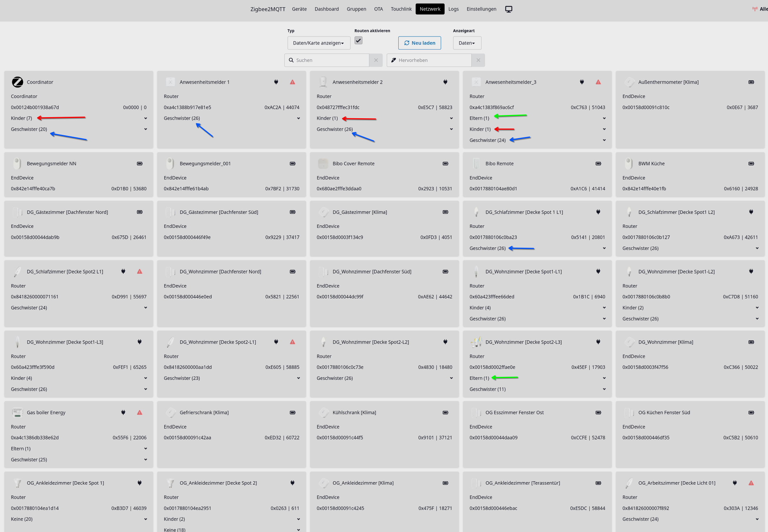Click plug icon on DG_Wohnzimmer [Decke Spot2-L3]

pos(598,342)
